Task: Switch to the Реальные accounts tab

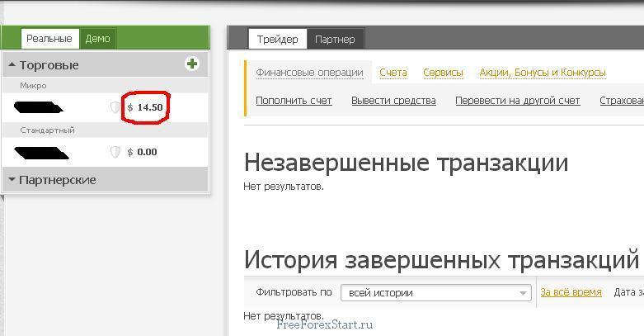Action: tap(49, 38)
